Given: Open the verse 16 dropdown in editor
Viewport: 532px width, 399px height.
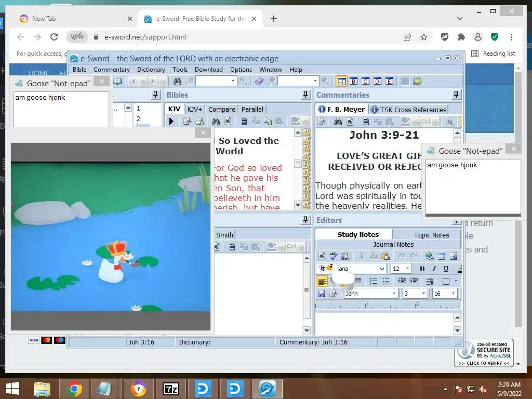Looking at the screenshot, I should click(x=453, y=294).
